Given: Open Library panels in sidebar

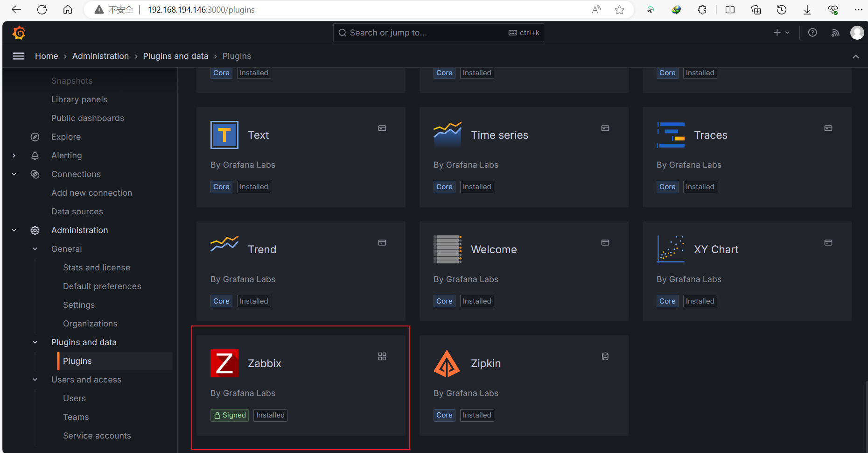Looking at the screenshot, I should click(x=79, y=99).
